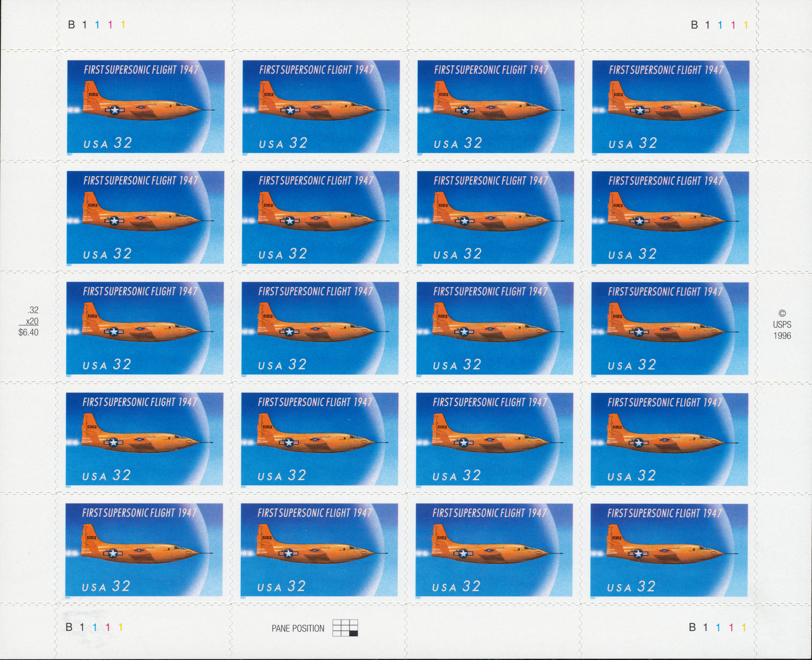Image resolution: width=812 pixels, height=660 pixels.
Task: Click the copyright symbol in right margin
Action: click(782, 314)
